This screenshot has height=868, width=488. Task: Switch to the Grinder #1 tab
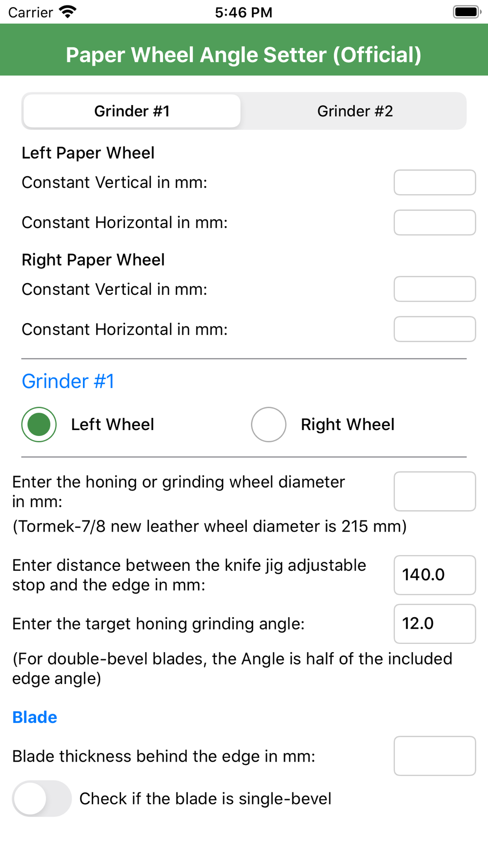[x=132, y=111]
